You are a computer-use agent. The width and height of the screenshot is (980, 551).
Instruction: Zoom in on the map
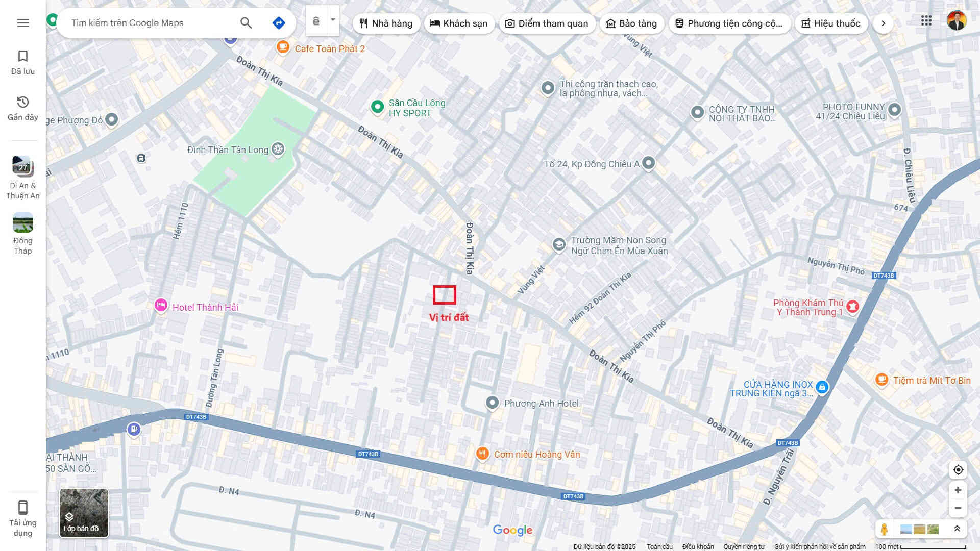(958, 490)
